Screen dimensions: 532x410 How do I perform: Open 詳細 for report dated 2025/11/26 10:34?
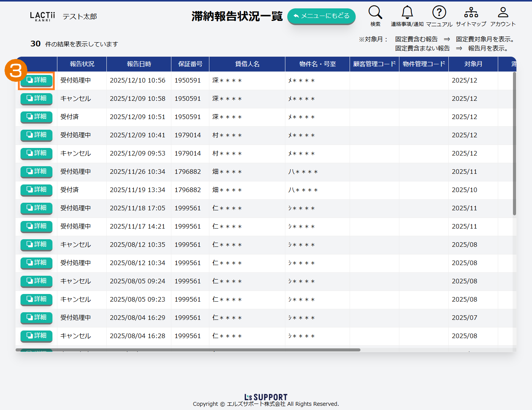36,172
